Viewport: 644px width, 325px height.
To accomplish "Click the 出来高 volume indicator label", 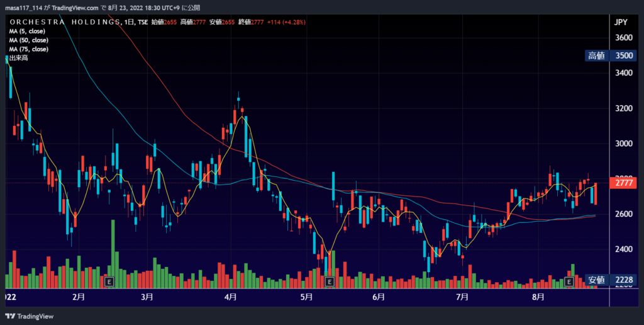I will (18, 59).
